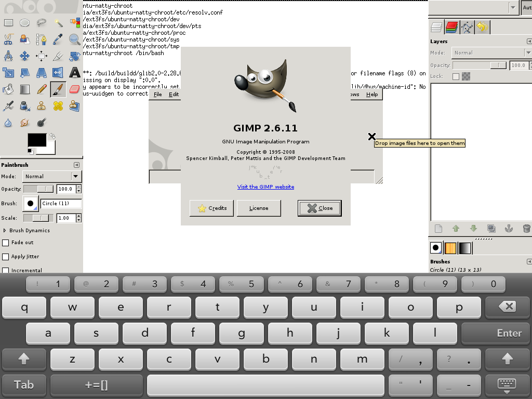Open the Layers Mode dropdown
The width and height of the screenshot is (532, 399).
(x=491, y=53)
